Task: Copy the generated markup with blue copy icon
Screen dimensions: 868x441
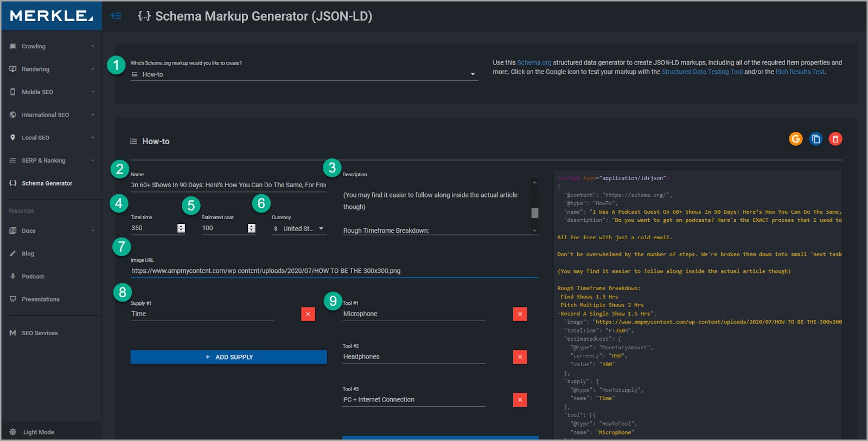Action: tap(815, 139)
